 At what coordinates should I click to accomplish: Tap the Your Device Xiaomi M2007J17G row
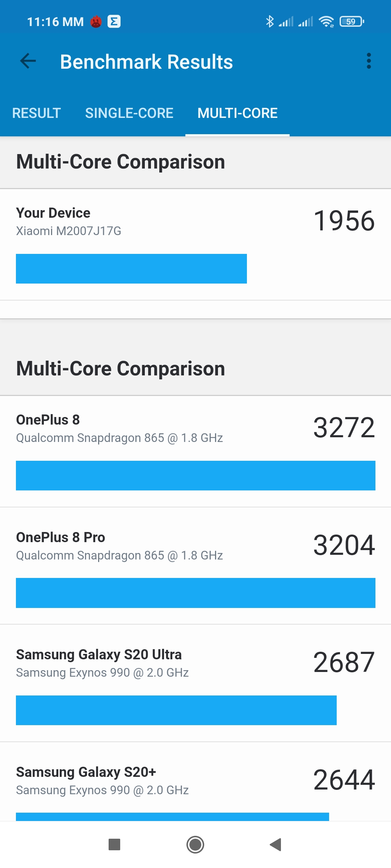[195, 244]
